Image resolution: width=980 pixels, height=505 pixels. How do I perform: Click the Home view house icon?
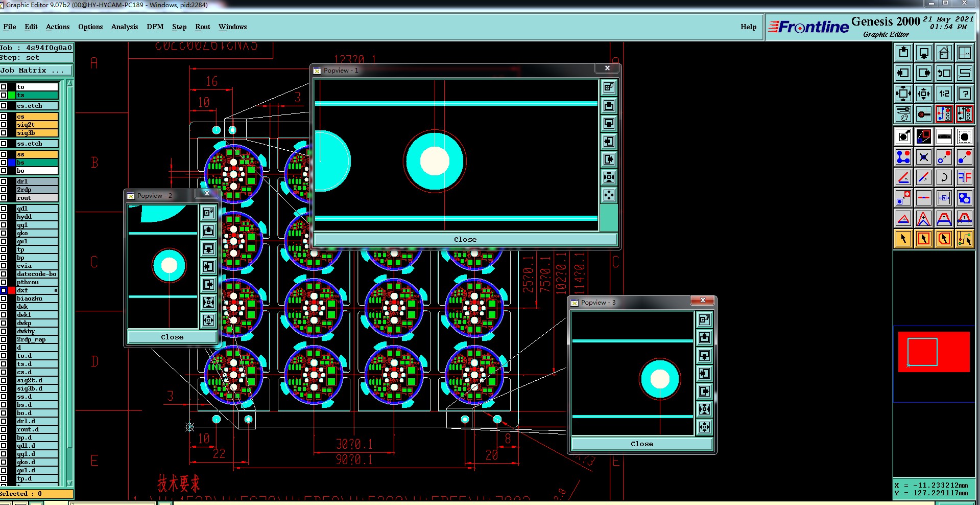pos(944,53)
